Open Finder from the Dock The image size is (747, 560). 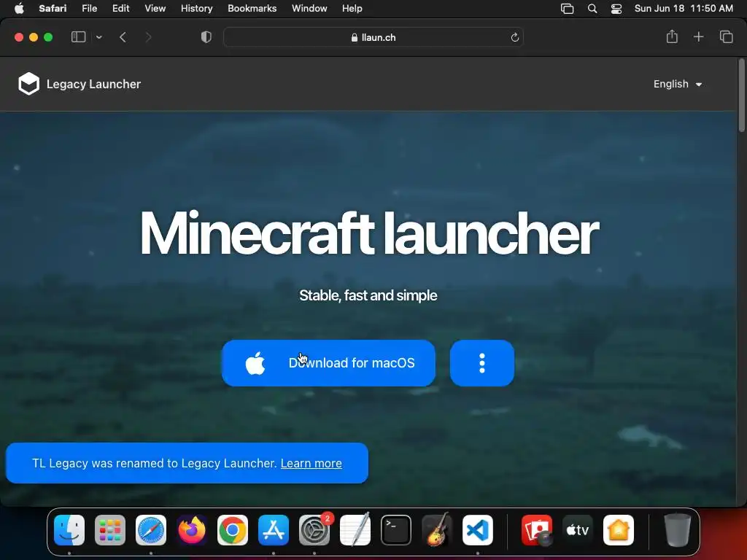coord(69,530)
